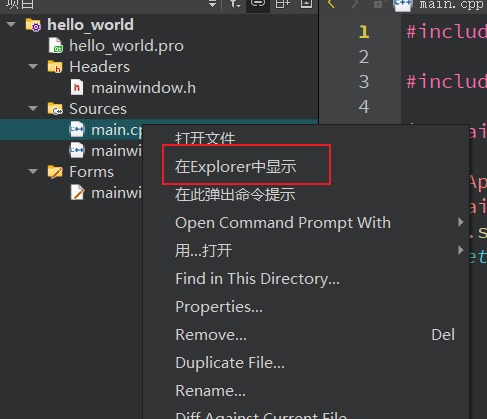This screenshot has width=487, height=419.
Task: Click the mainwindow.cpp file icon under Sources
Action: 77,151
